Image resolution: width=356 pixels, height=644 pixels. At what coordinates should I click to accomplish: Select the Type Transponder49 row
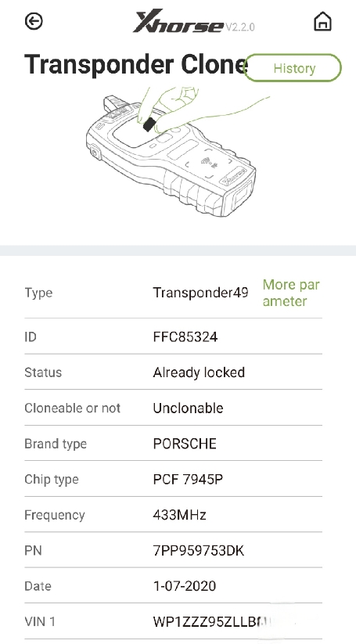[x=173, y=293]
